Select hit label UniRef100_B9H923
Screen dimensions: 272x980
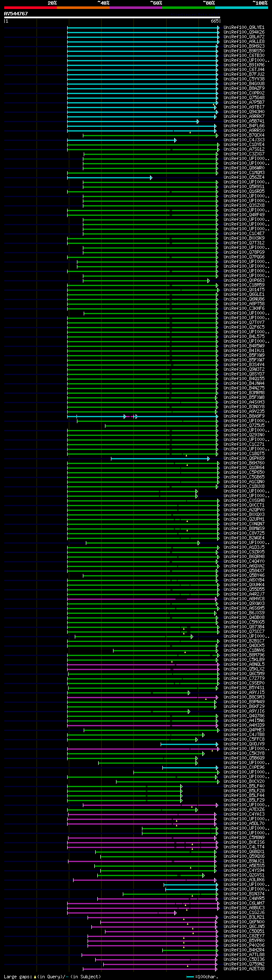244,46
